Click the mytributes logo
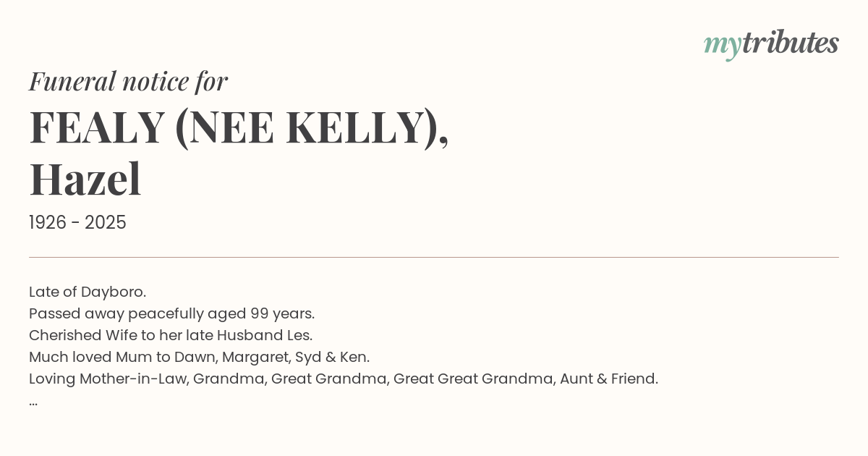The image size is (868, 456). coord(771,43)
